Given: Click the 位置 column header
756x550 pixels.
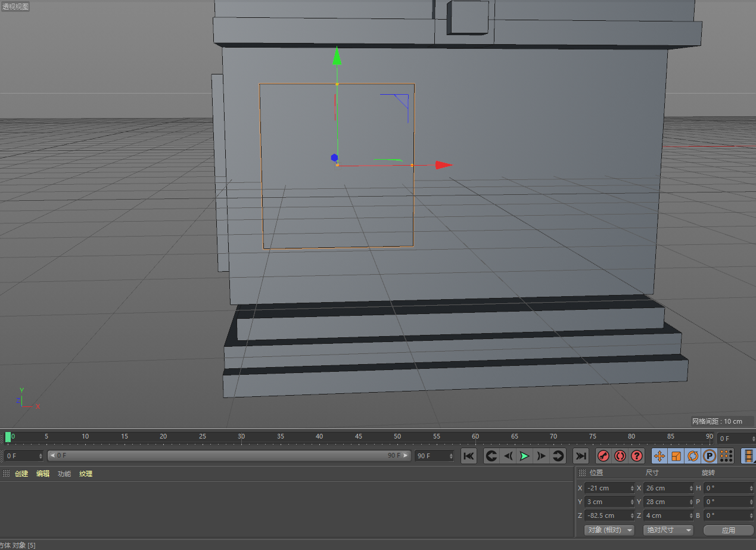Looking at the screenshot, I should pos(596,473).
